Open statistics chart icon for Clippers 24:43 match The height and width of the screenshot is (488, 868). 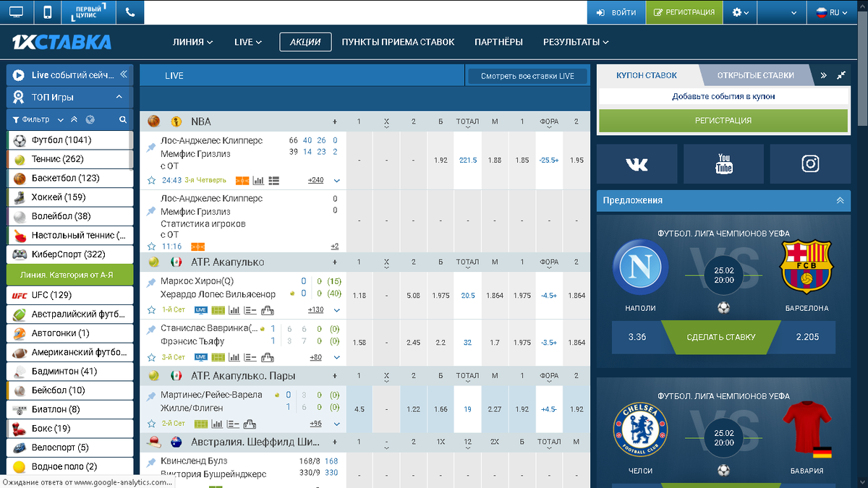[x=258, y=180]
